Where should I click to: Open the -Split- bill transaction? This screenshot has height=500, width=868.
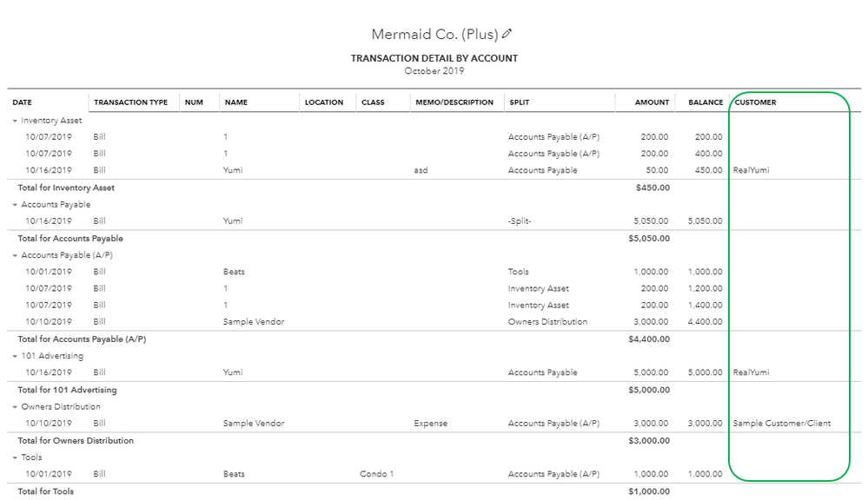pos(520,221)
